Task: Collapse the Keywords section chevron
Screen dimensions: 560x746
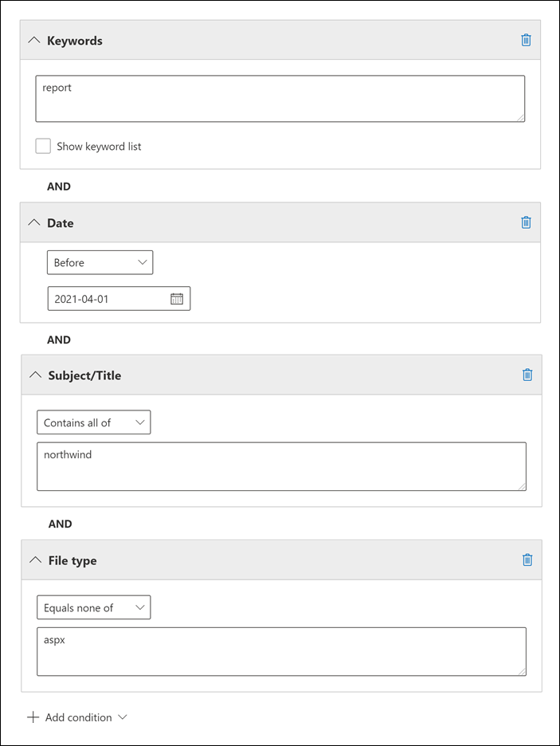Action: click(x=33, y=40)
